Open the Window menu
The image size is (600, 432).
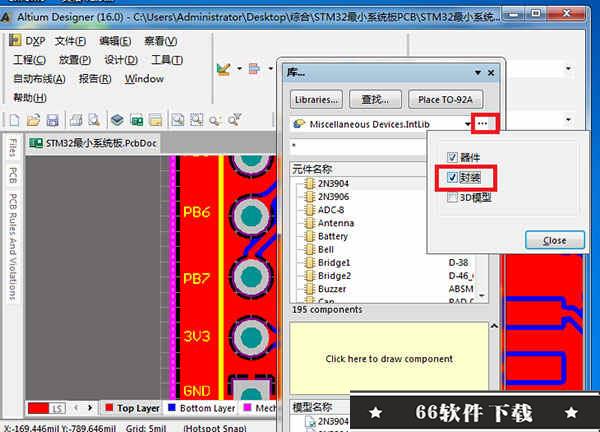pyautogui.click(x=144, y=79)
